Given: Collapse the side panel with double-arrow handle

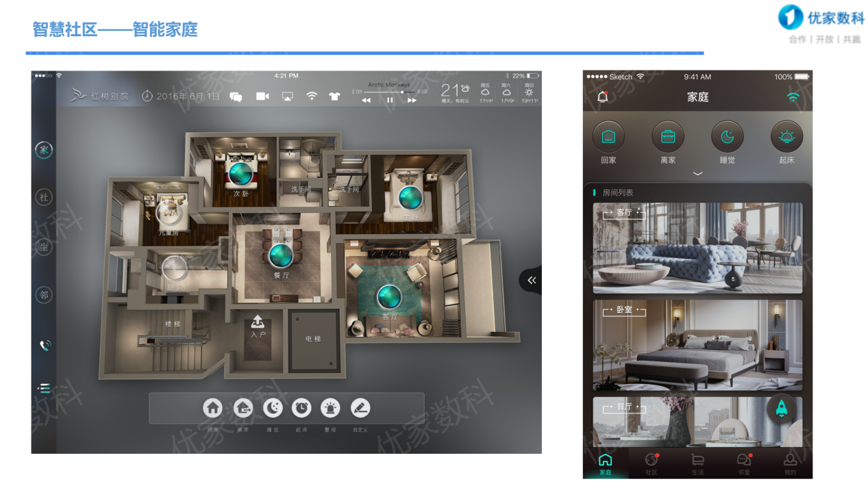Looking at the screenshot, I should 531,280.
